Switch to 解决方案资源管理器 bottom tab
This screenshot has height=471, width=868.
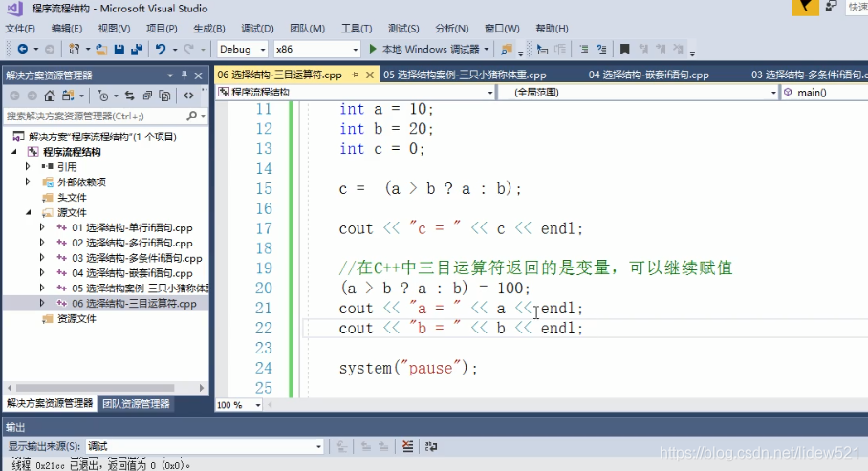[50, 403]
